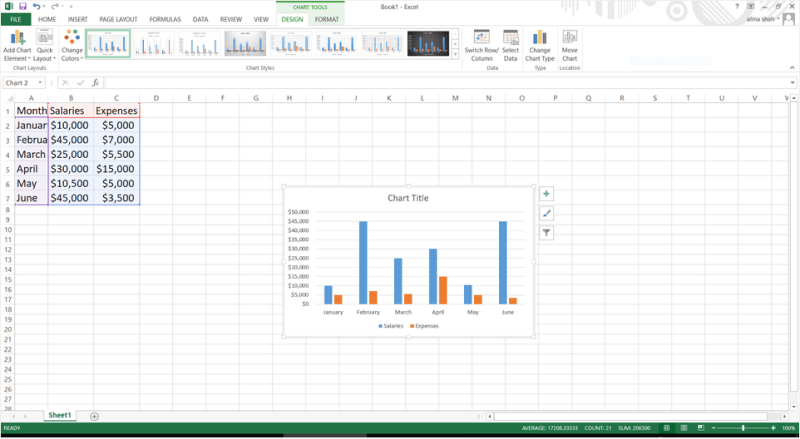Click into the formula bar field
This screenshot has height=439, width=800.
446,83
